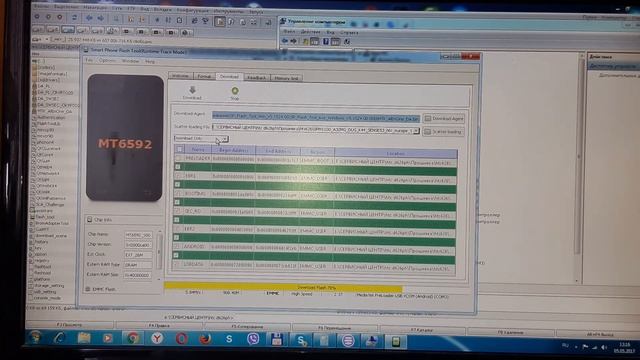Click the blue back arrow in Total Commander toolbar
This screenshot has width=640, height=360.
click(89, 18)
